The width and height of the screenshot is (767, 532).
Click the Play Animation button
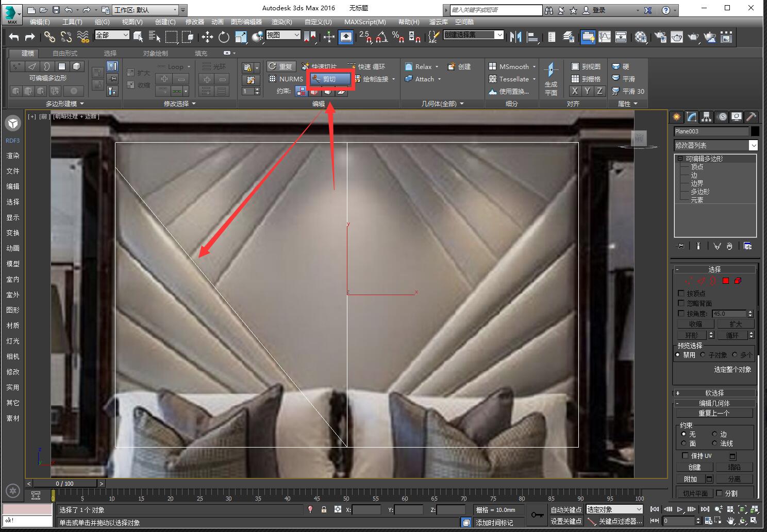(680, 509)
